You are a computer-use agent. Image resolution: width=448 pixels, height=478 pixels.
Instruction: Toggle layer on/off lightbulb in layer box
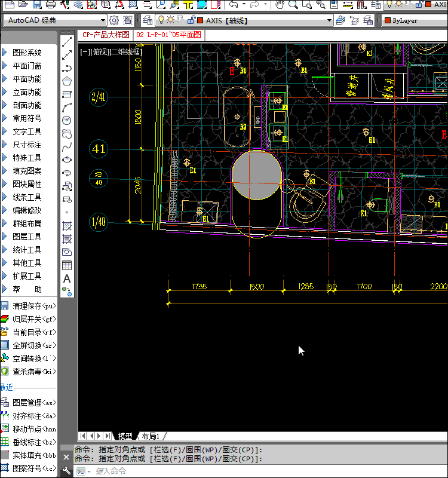pos(161,20)
